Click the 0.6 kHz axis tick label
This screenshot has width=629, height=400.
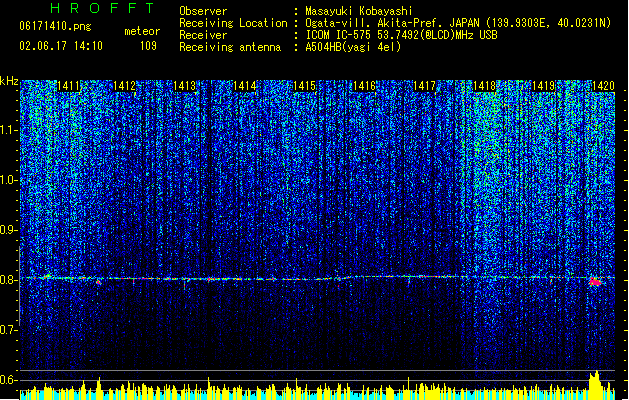pos(9,380)
